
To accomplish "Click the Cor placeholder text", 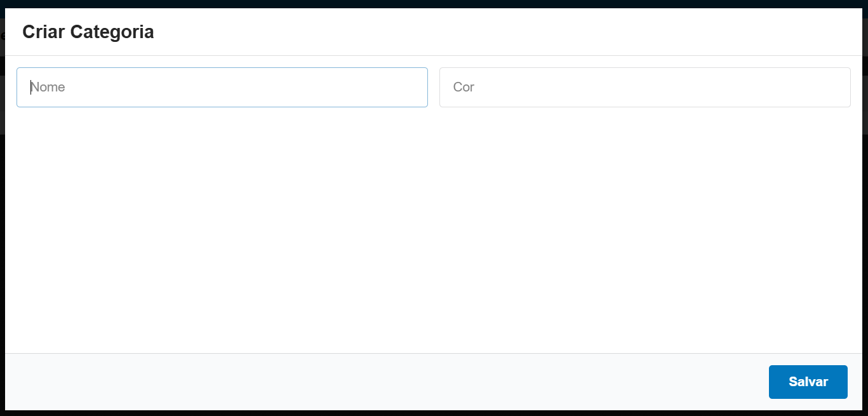I will [x=464, y=88].
